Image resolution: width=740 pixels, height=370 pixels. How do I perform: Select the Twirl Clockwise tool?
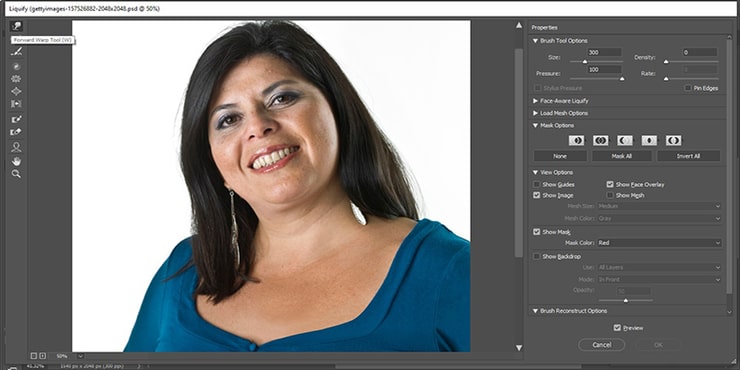(16, 67)
